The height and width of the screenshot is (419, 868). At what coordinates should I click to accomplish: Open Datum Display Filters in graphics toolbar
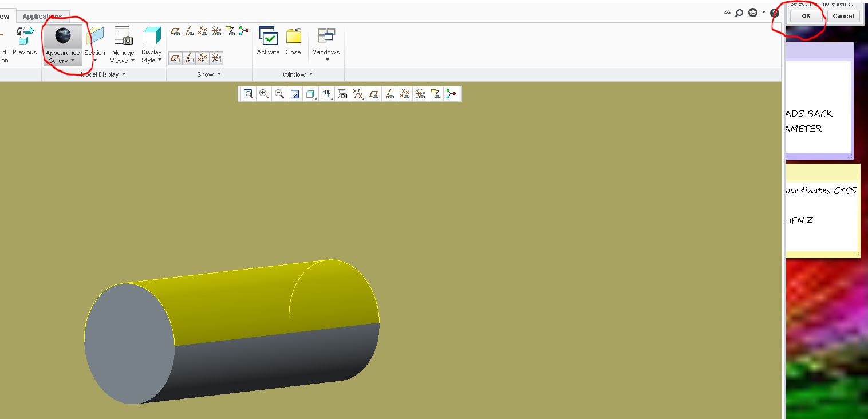[358, 94]
